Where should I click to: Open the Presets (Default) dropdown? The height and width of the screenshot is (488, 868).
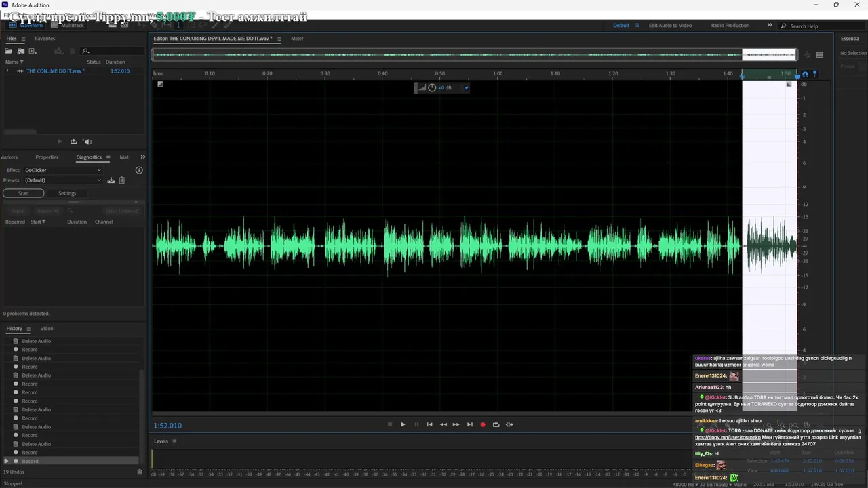[x=62, y=180]
